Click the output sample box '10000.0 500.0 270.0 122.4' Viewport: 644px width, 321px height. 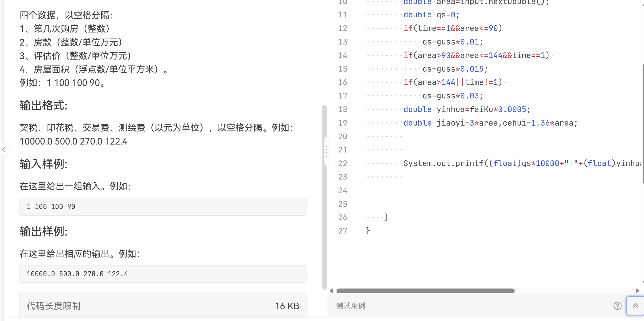click(x=163, y=274)
